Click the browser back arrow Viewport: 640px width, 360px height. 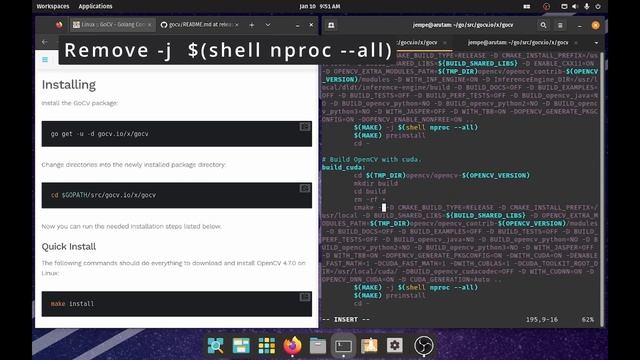pyautogui.click(x=45, y=42)
